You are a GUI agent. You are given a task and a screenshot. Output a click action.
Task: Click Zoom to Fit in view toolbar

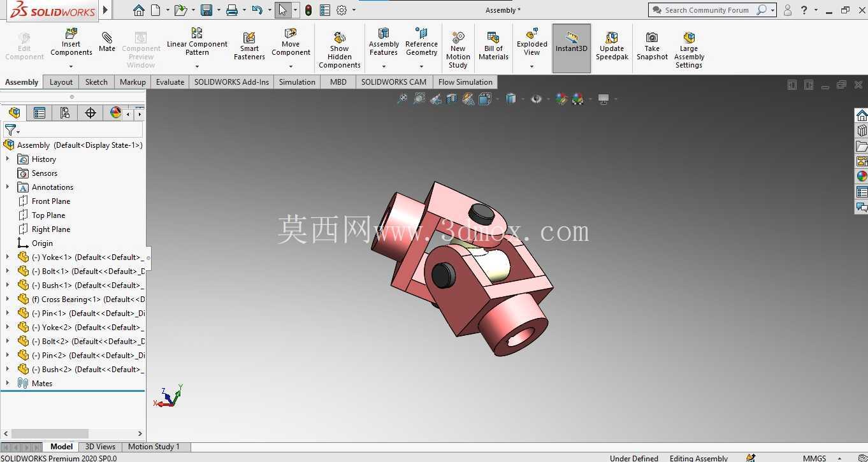coord(402,99)
